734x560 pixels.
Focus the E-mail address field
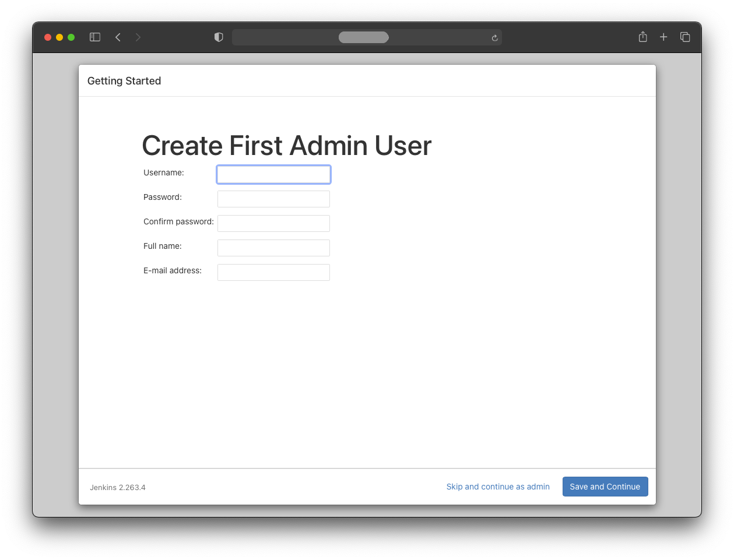pos(273,273)
